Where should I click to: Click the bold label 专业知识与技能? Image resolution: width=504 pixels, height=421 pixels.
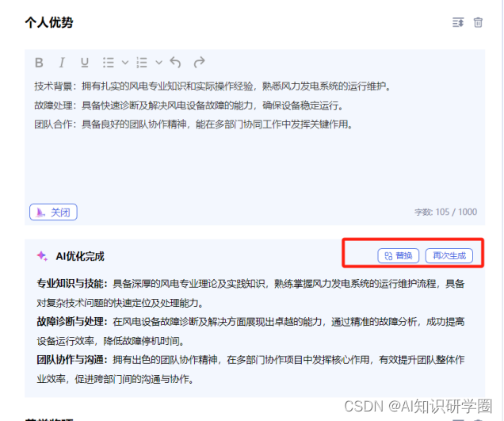pyautogui.click(x=72, y=284)
